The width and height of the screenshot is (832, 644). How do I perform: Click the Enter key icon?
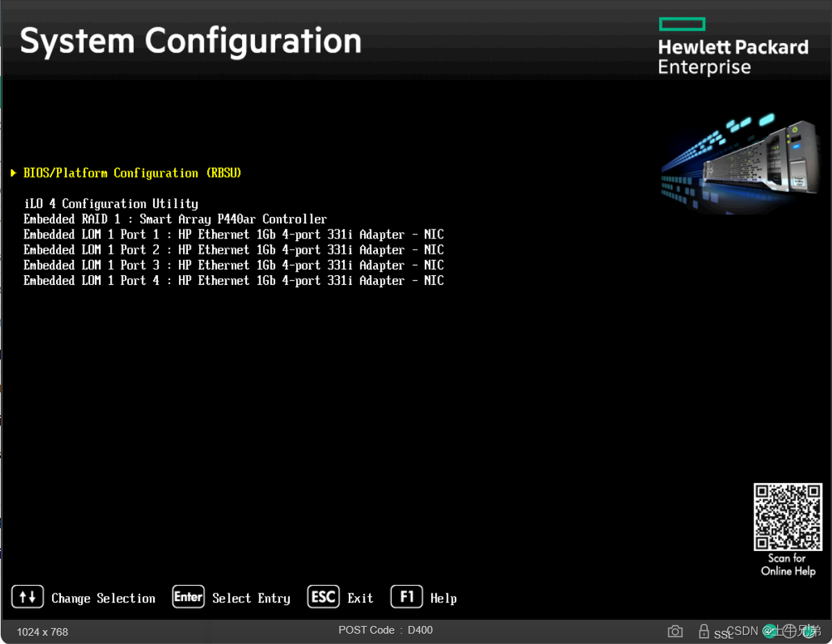coord(189,597)
